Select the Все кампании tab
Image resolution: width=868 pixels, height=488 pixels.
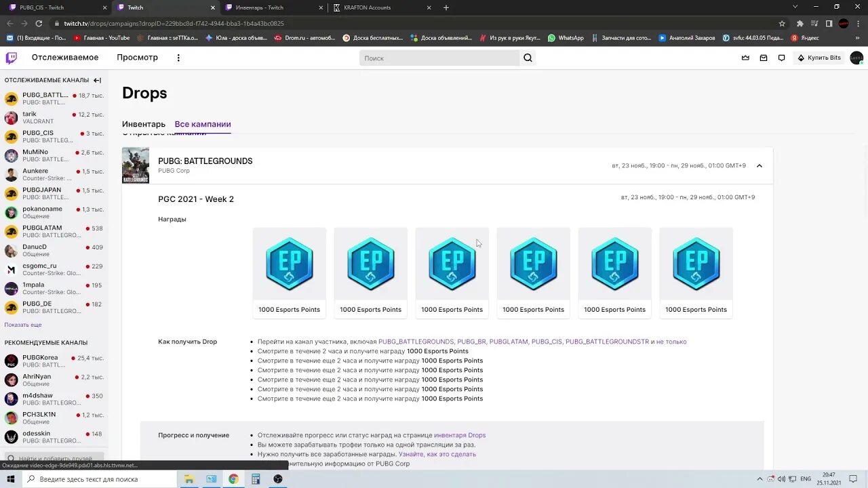click(203, 125)
